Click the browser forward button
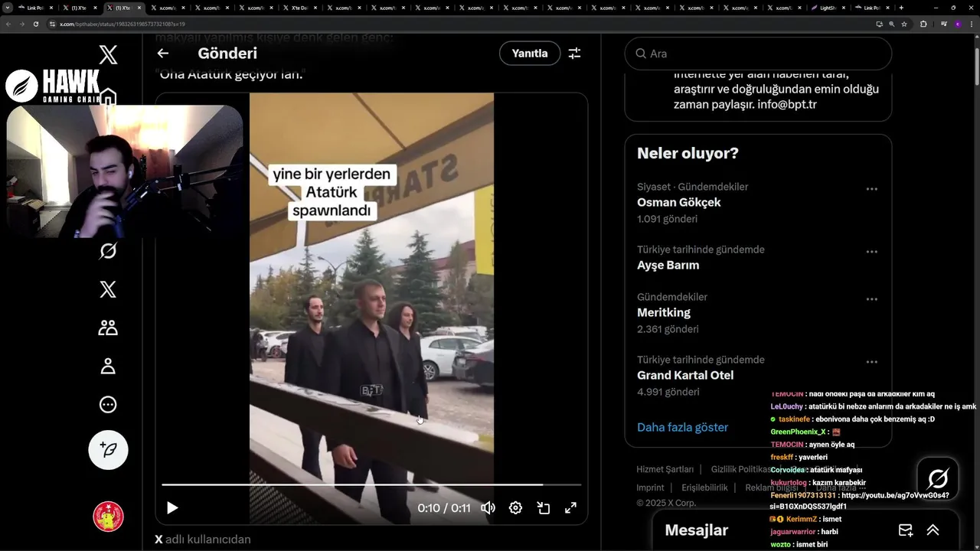This screenshot has width=980, height=551. tap(21, 24)
